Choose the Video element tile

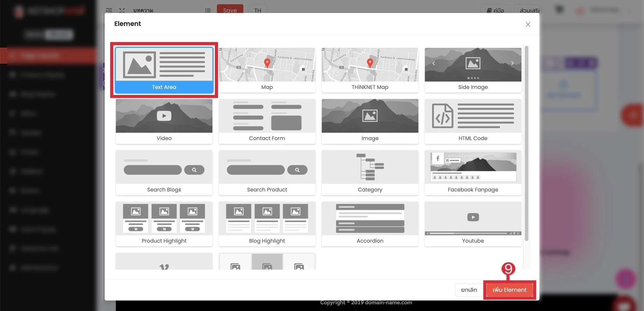point(164,121)
